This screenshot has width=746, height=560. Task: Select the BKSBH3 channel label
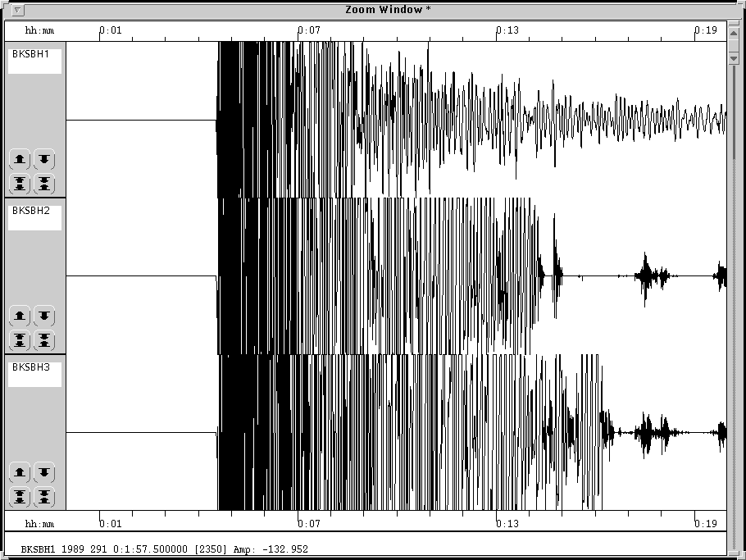tap(34, 374)
